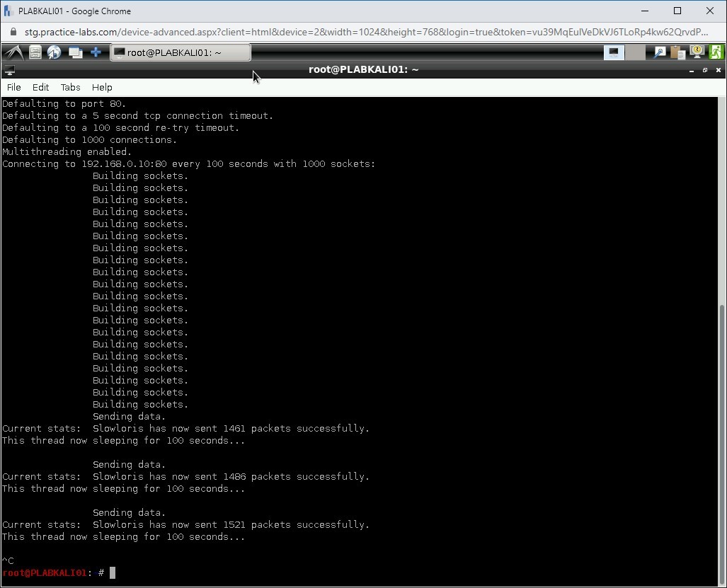
Task: Click the plus icon to add panel item
Action: click(94, 52)
